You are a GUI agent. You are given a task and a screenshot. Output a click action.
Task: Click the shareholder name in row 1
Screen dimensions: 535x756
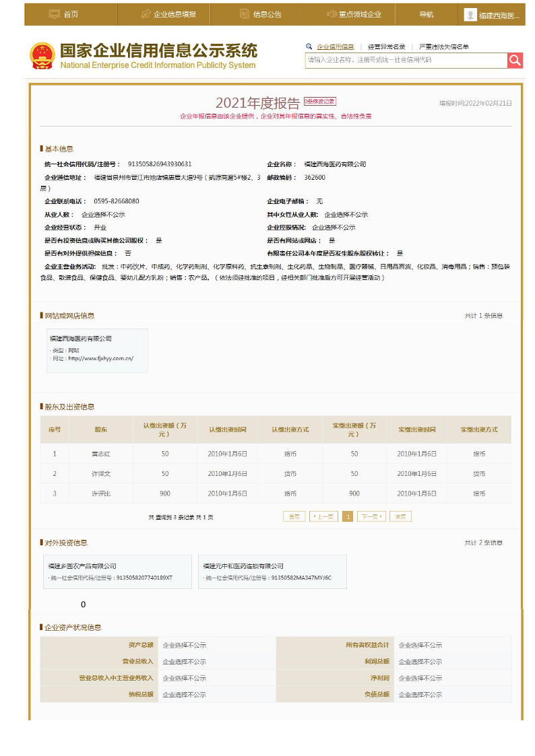(101, 454)
